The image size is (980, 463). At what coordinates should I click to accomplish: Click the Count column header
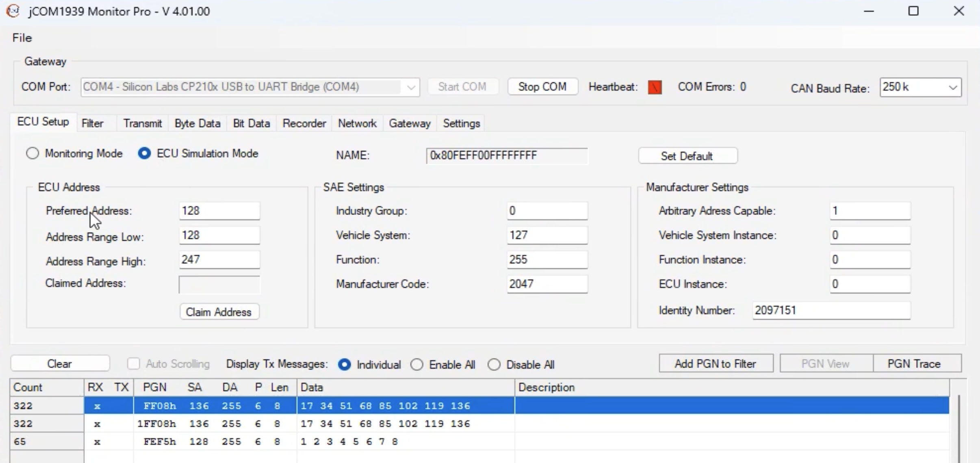click(x=47, y=387)
